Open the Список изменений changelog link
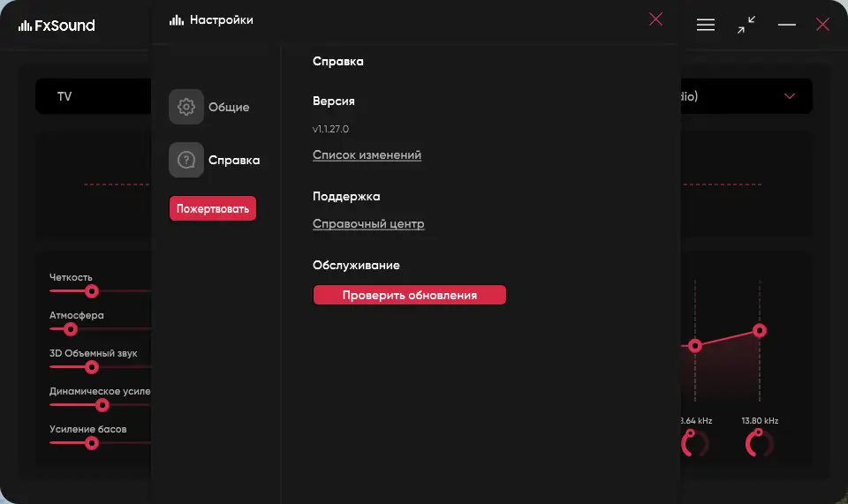The width and height of the screenshot is (848, 504). point(367,155)
